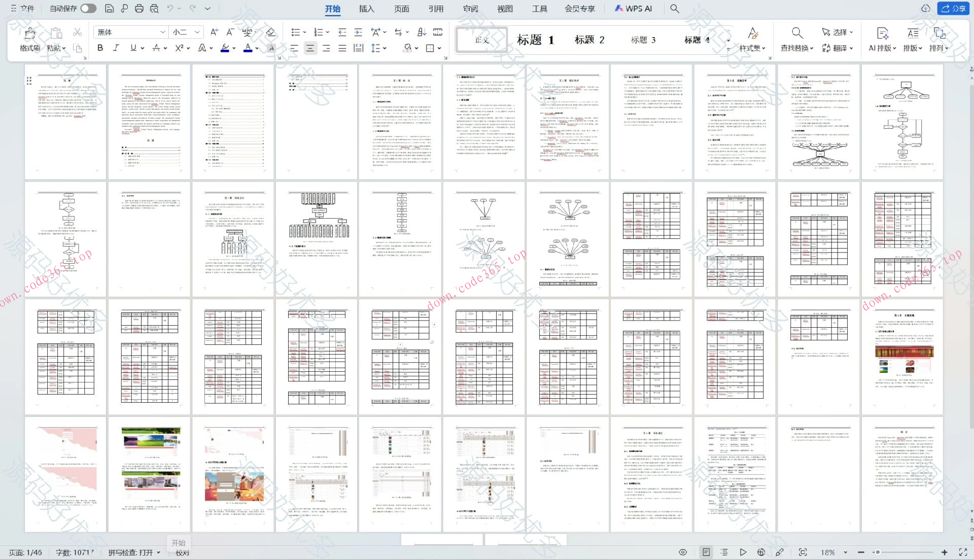Switch to the 插入 ribbon tab
The width and height of the screenshot is (974, 560).
(x=366, y=9)
